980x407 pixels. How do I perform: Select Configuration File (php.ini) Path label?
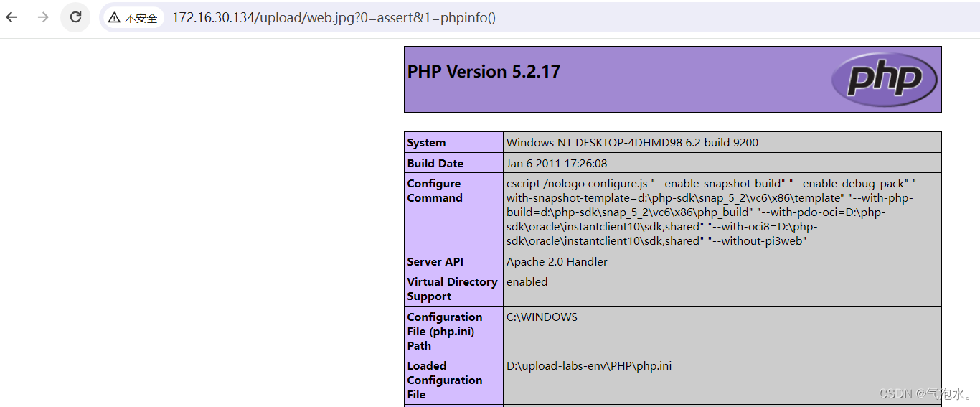click(x=444, y=331)
